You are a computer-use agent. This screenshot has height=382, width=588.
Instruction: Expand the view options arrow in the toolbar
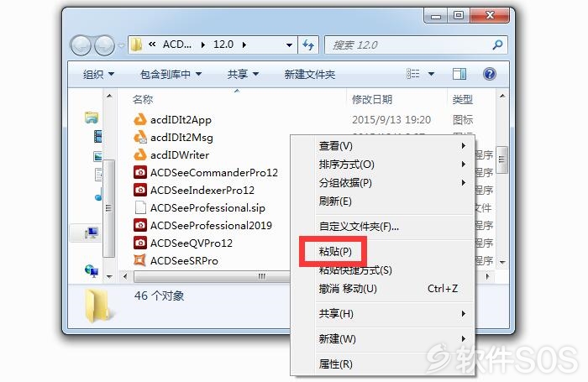pyautogui.click(x=431, y=74)
